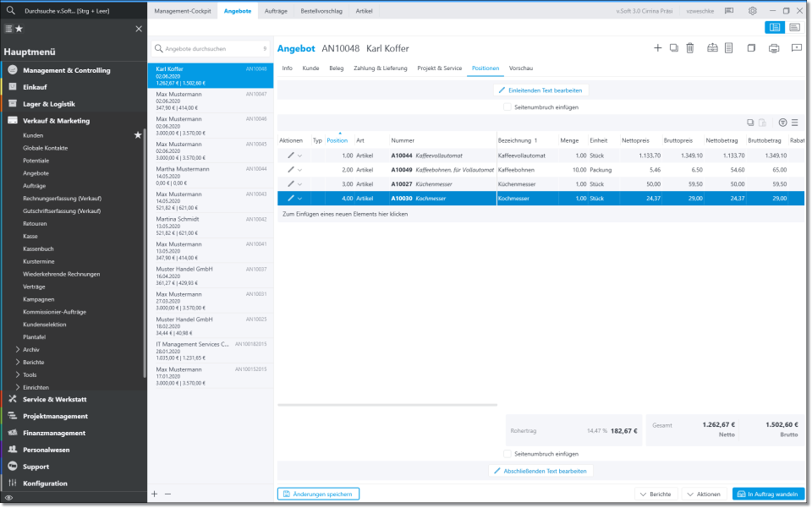Open the document list icon in Angebot header

[x=728, y=48]
